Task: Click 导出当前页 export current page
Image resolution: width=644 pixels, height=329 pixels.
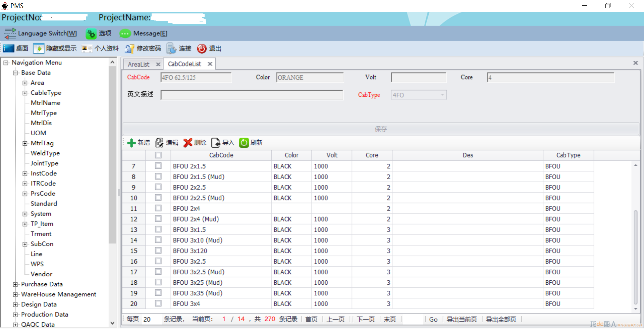Action: [462, 319]
